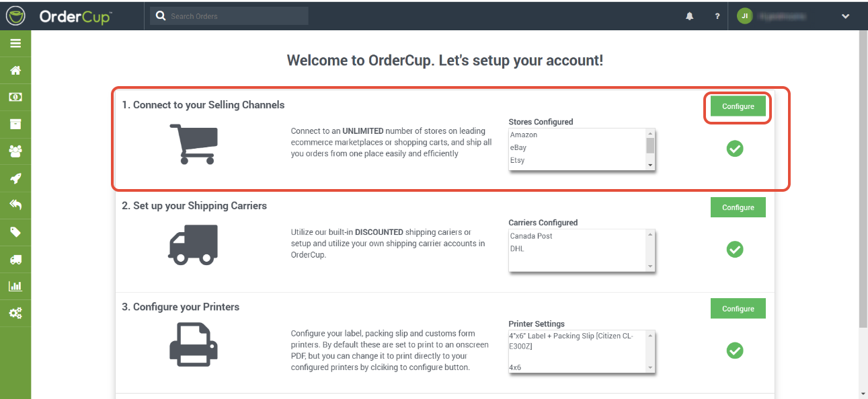This screenshot has width=868, height=399.
Task: Click Printers section green check mark
Action: click(x=735, y=351)
